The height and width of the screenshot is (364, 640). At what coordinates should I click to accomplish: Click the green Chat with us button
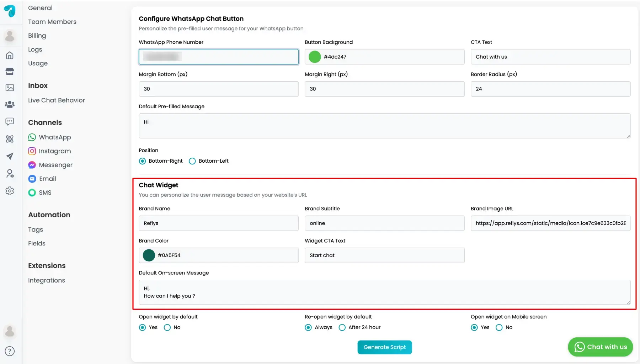click(x=600, y=347)
